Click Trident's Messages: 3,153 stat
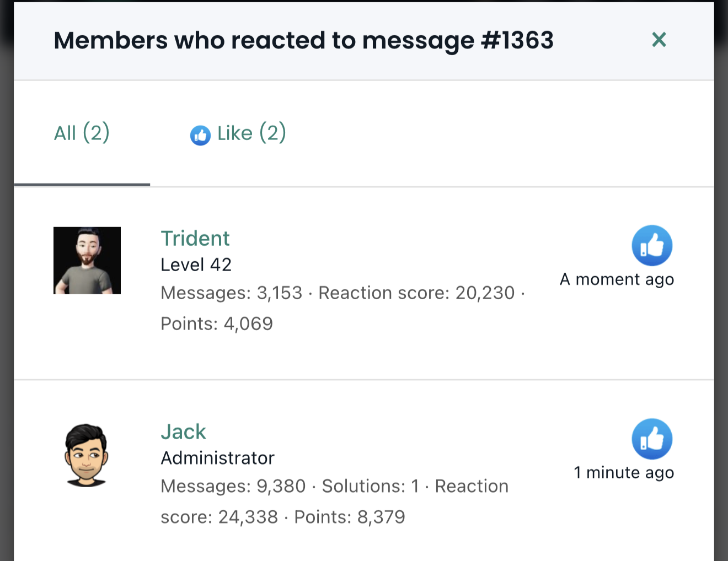The width and height of the screenshot is (728, 561). pyautogui.click(x=232, y=293)
